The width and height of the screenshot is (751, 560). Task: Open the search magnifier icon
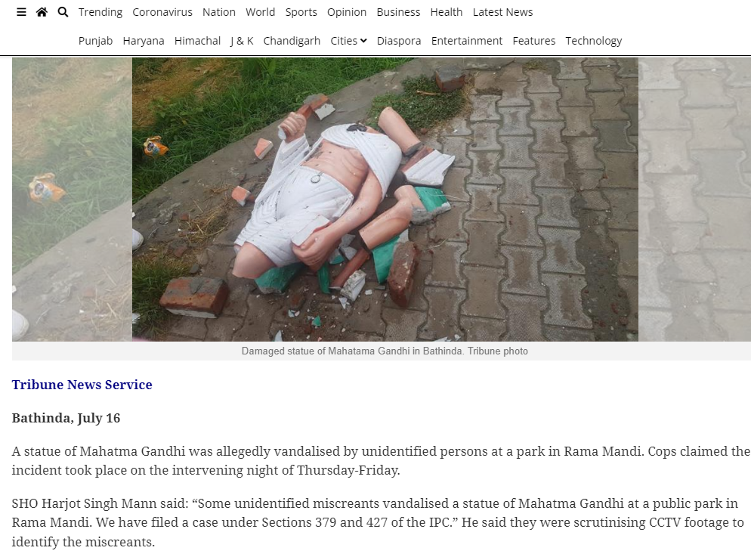pos(63,12)
